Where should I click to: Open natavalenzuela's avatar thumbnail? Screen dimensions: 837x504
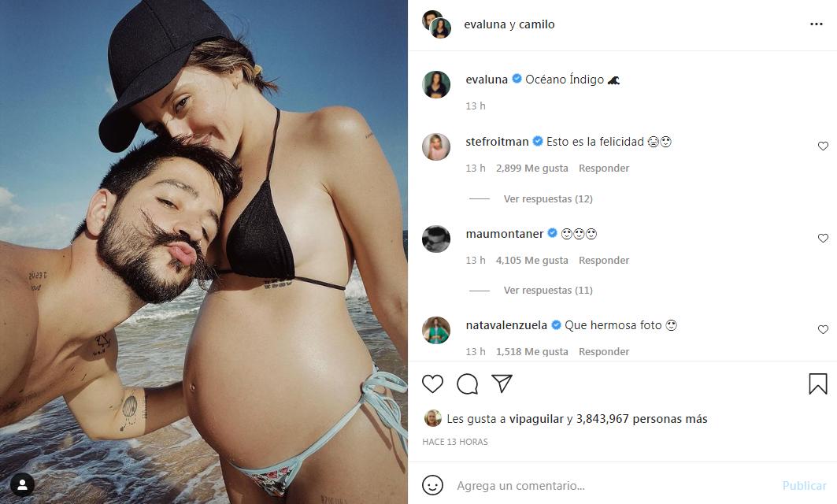point(436,329)
